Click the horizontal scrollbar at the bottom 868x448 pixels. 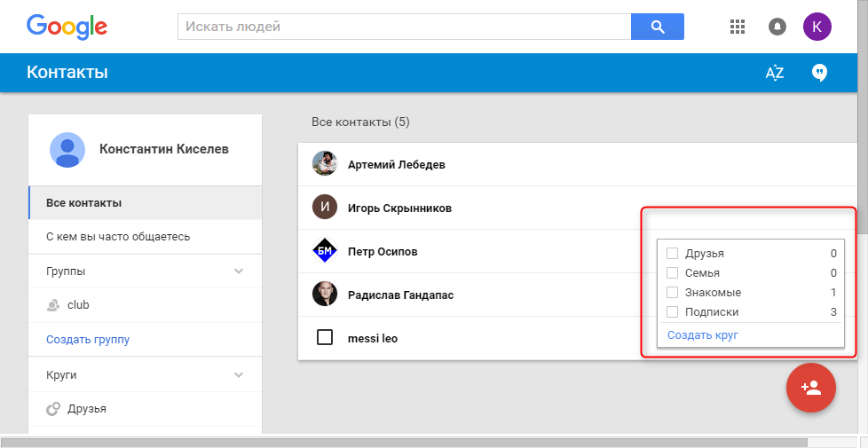[404, 441]
